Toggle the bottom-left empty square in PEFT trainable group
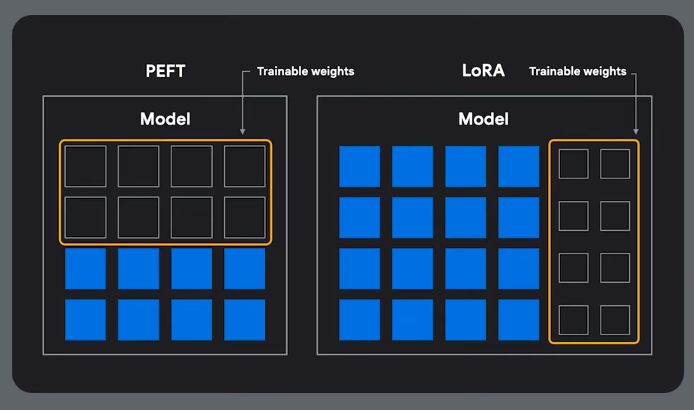Screen dimensions: 694x410 click(x=85, y=217)
